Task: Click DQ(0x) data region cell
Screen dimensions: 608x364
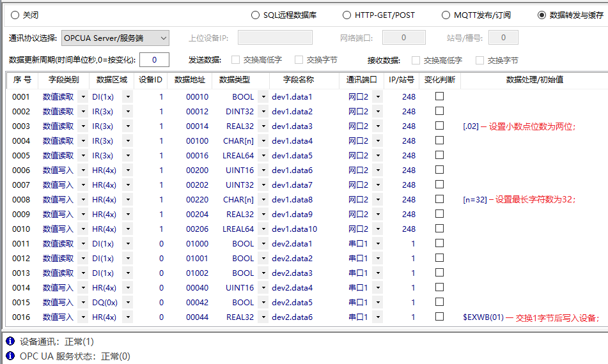Action: (x=105, y=303)
